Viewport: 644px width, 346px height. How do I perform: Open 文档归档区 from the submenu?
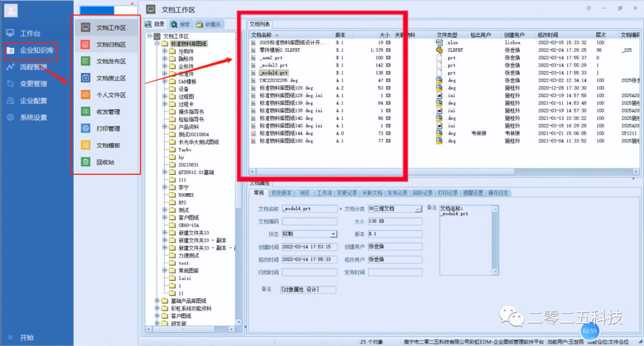point(110,45)
